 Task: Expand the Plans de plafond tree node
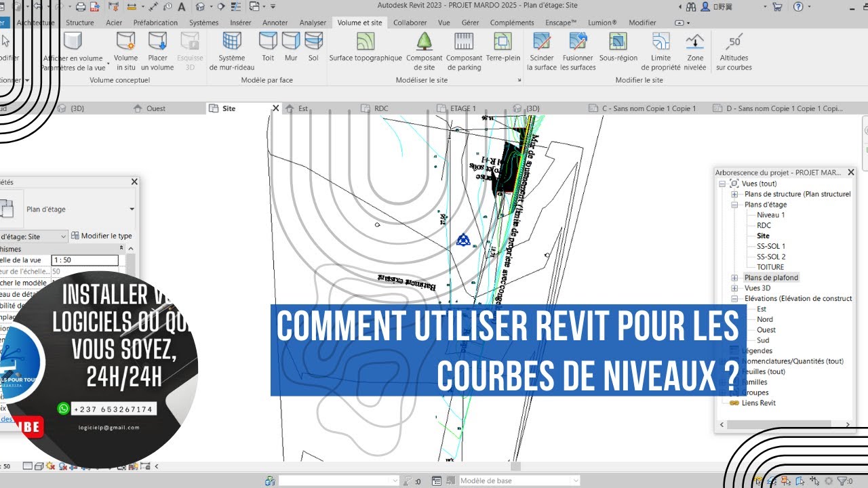(x=734, y=278)
